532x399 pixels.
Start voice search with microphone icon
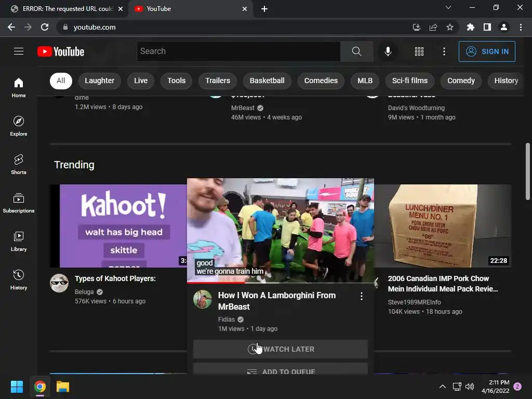[388, 51]
